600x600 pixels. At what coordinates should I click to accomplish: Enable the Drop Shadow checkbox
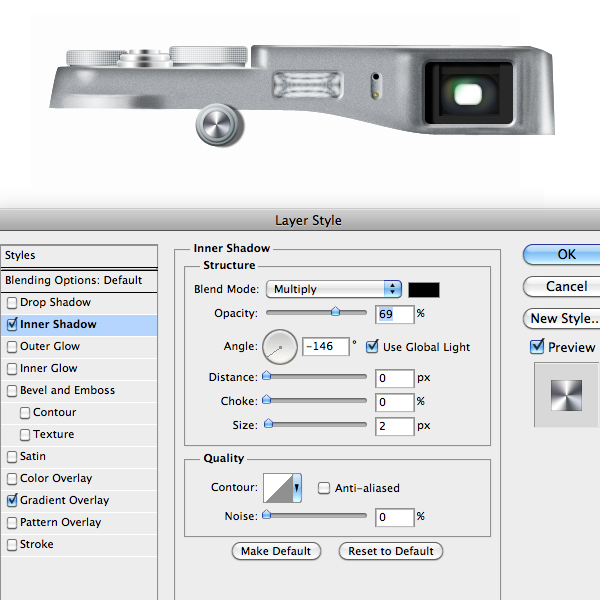(12, 303)
